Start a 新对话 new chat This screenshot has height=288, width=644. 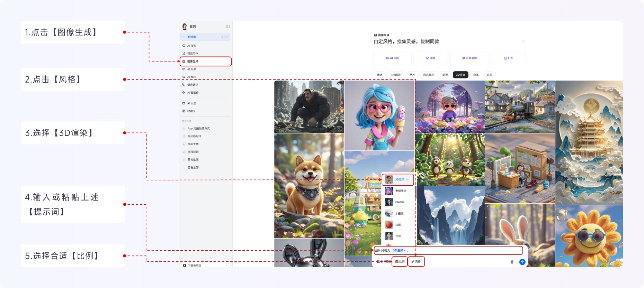coord(191,37)
